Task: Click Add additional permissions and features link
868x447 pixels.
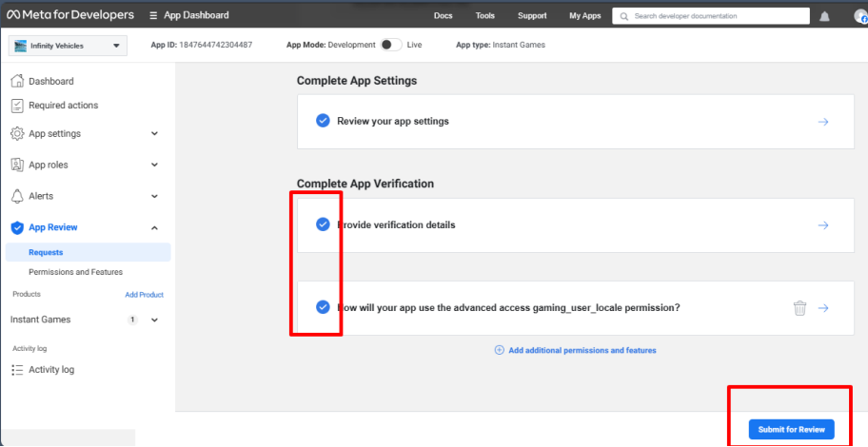Action: (x=576, y=350)
